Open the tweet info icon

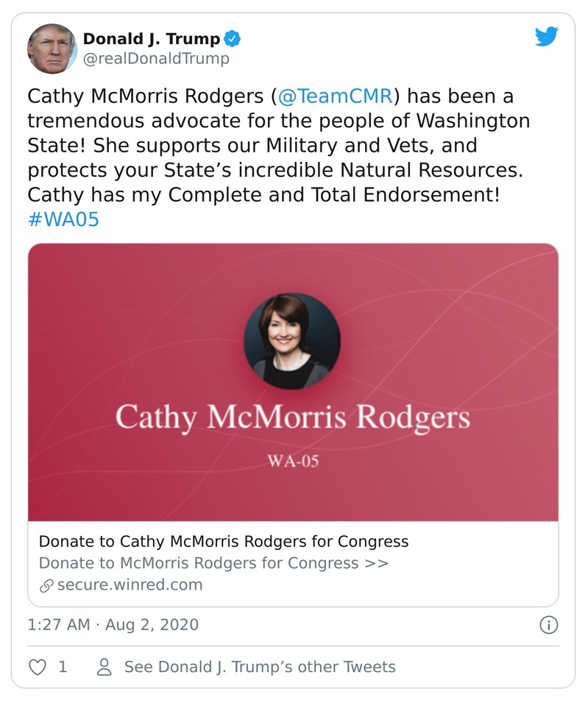click(548, 625)
